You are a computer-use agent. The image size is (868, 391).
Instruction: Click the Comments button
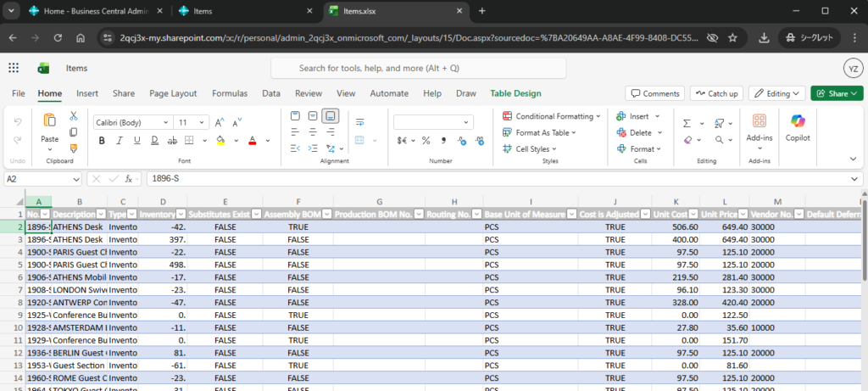click(x=654, y=93)
